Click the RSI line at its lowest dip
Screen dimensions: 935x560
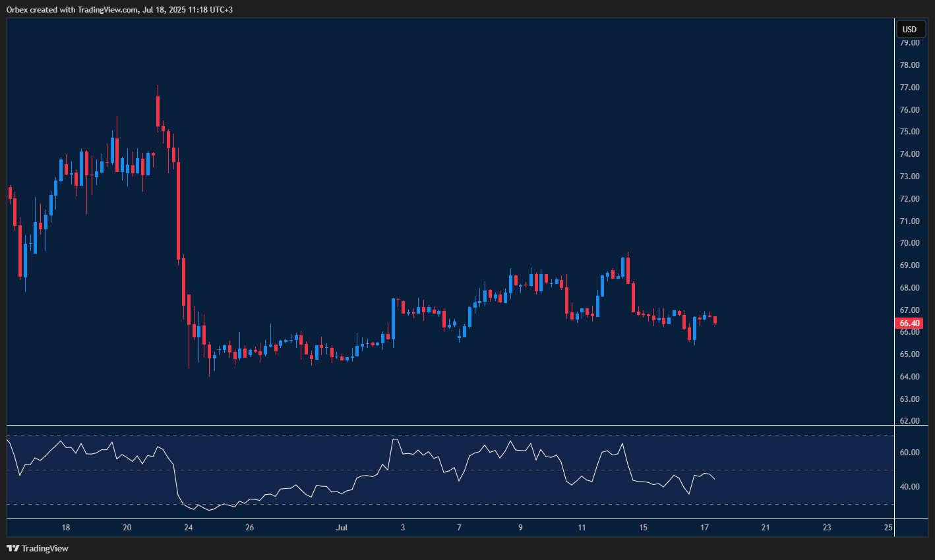pos(208,510)
